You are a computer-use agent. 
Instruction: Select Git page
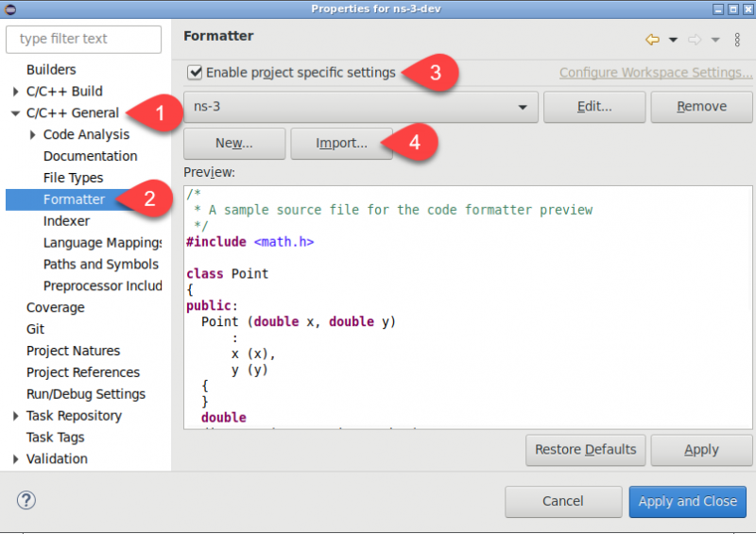(35, 329)
